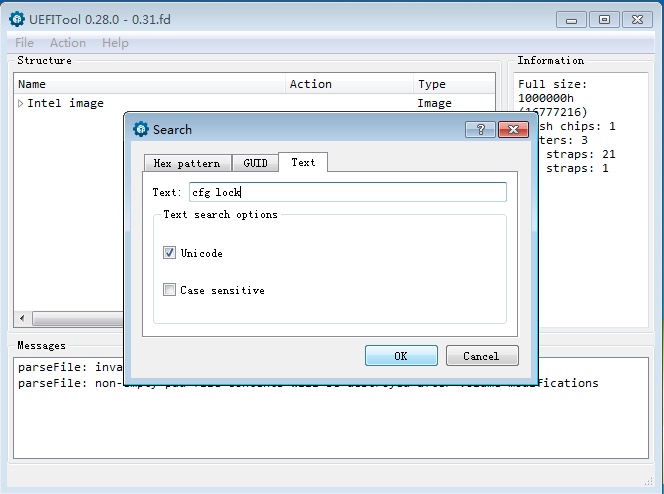The width and height of the screenshot is (664, 494).
Task: Click the 'straps: 21' information line
Action: tap(581, 155)
